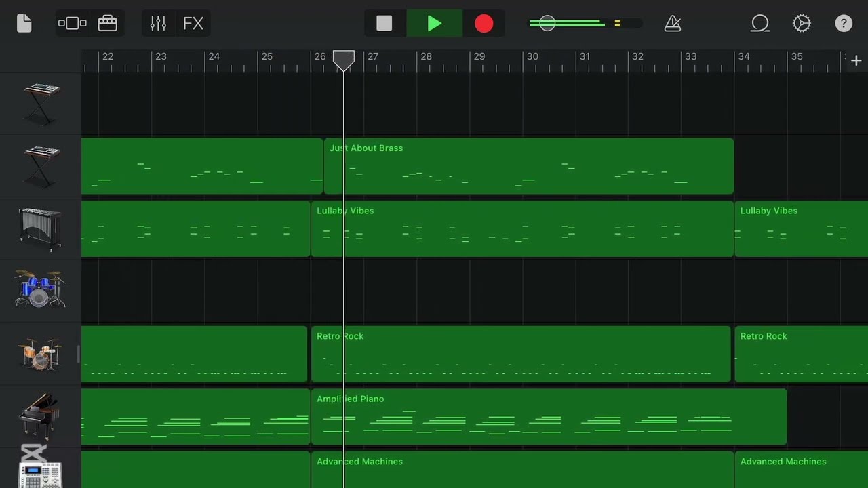Image resolution: width=868 pixels, height=488 pixels.
Task: Select the Lullaby Vibes region starting at bar 34
Action: tap(802, 228)
